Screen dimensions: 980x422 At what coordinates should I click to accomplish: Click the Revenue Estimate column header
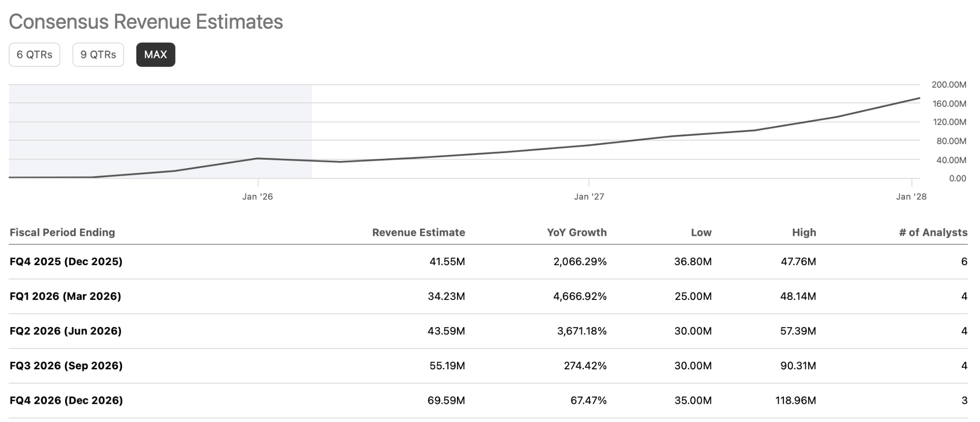point(419,233)
